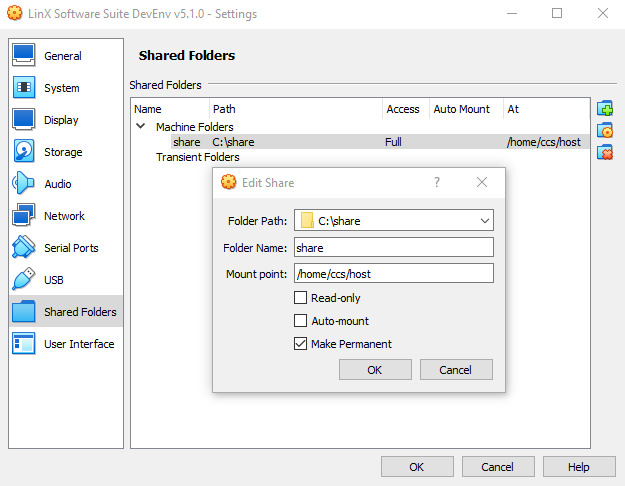The height and width of the screenshot is (486, 625).
Task: Click the Settings window title bar app icon
Action: click(x=15, y=13)
